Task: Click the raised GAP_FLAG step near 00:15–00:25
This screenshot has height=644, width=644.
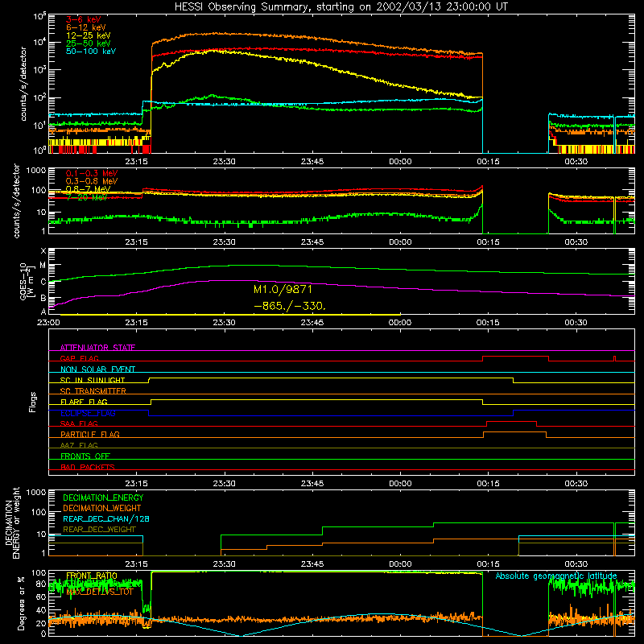Action: (515, 357)
